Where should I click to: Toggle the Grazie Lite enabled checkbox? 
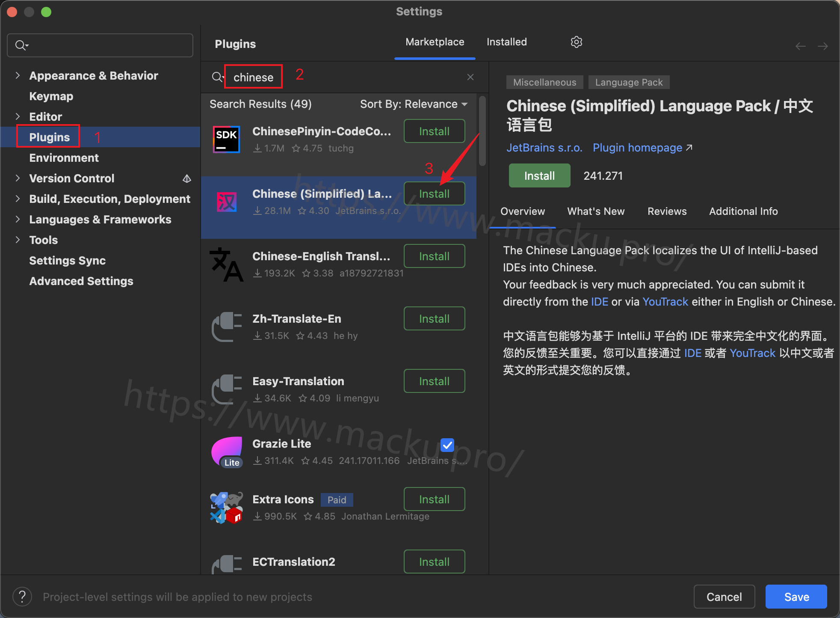coord(447,445)
